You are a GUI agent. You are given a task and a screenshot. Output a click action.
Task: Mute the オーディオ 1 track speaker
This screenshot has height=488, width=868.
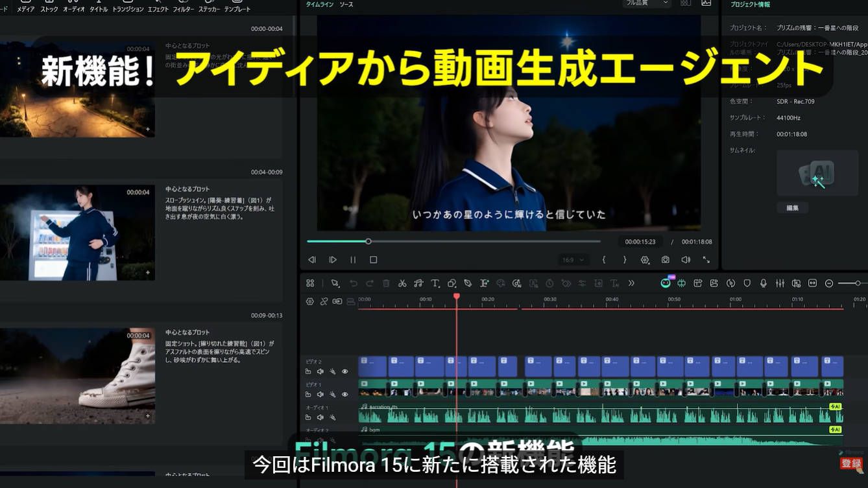[320, 417]
